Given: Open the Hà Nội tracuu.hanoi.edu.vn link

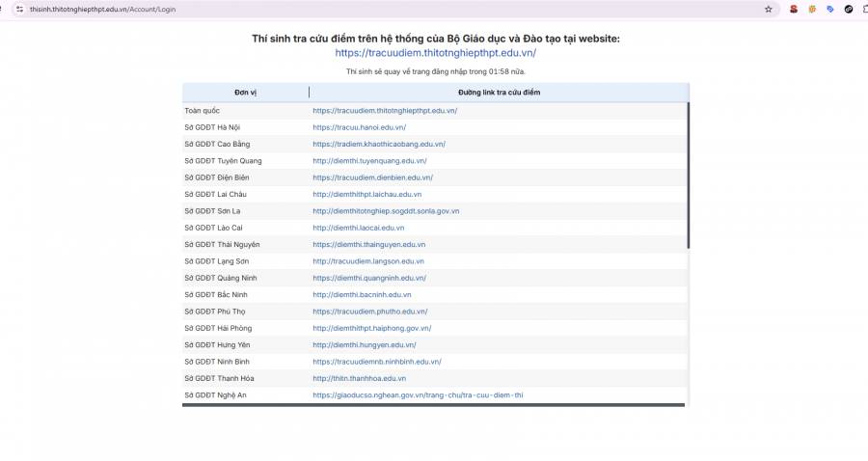Looking at the screenshot, I should [360, 127].
